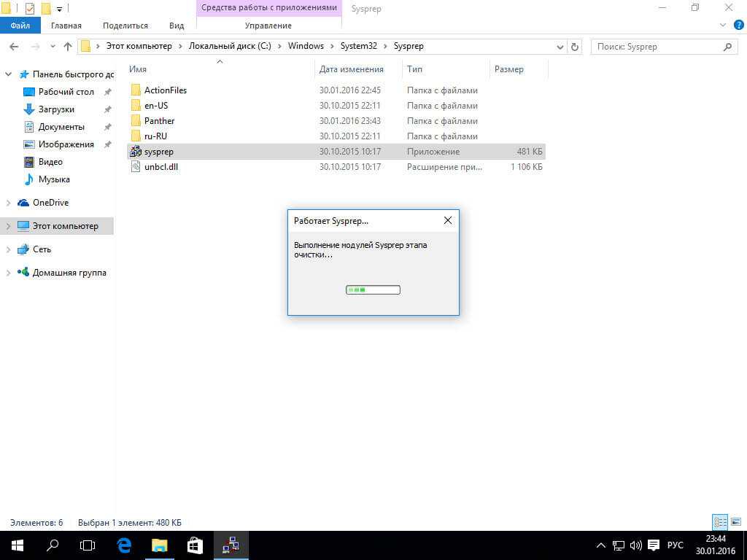Image resolution: width=747 pixels, height=560 pixels.
Task: Open the Windows Store taskbar icon
Action: pos(195,545)
